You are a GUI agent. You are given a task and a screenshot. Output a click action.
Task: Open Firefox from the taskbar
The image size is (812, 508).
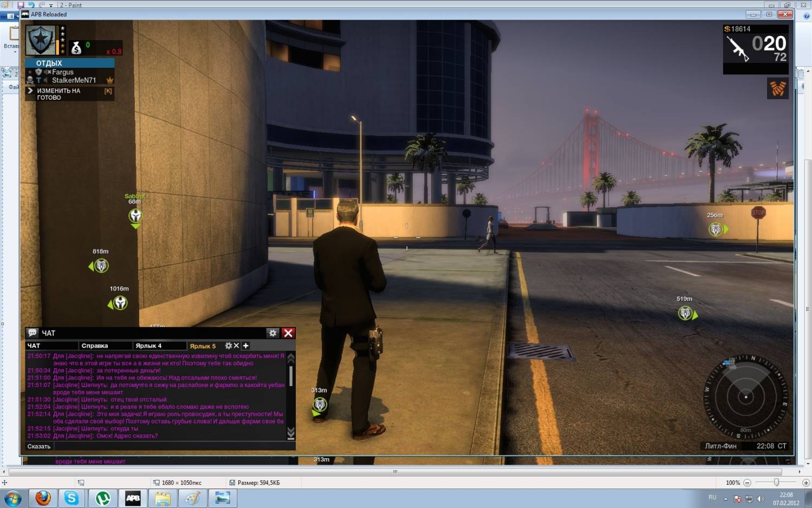point(43,498)
